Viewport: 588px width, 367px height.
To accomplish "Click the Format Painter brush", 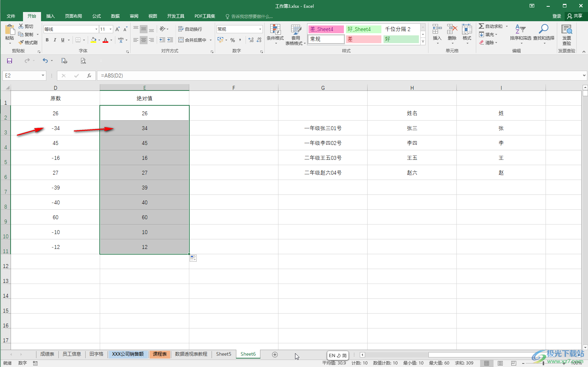I will tap(21, 42).
